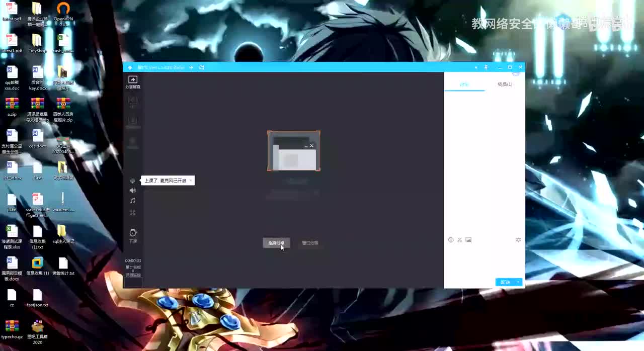This screenshot has height=351, width=644.
Task: Click the refresh icon in title bar
Action: pos(202,67)
